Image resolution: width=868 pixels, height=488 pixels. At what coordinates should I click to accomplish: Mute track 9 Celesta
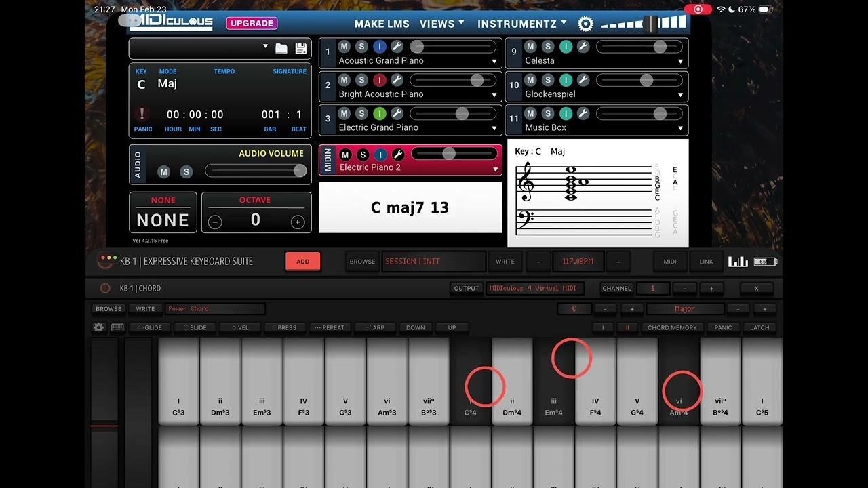[530, 47]
